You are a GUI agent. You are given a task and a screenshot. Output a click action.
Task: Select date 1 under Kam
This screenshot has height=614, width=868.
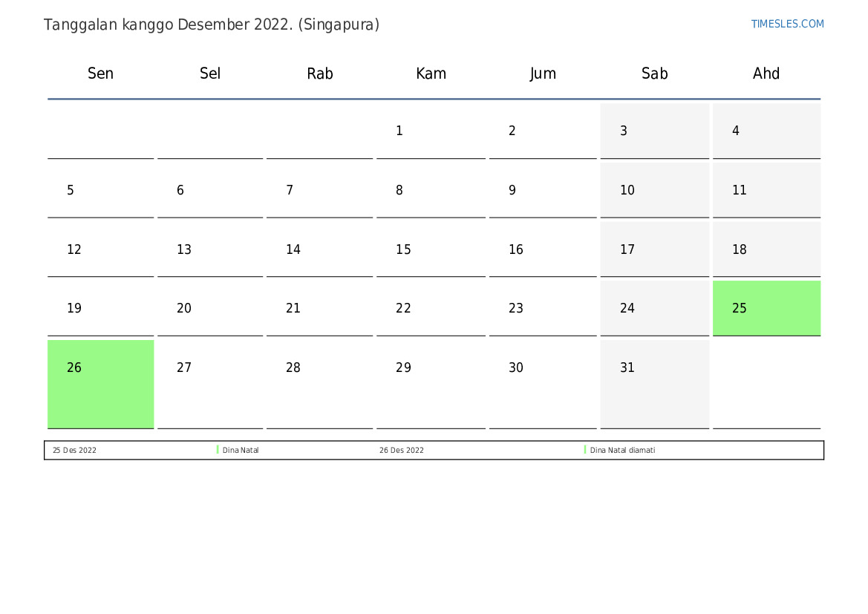click(399, 131)
